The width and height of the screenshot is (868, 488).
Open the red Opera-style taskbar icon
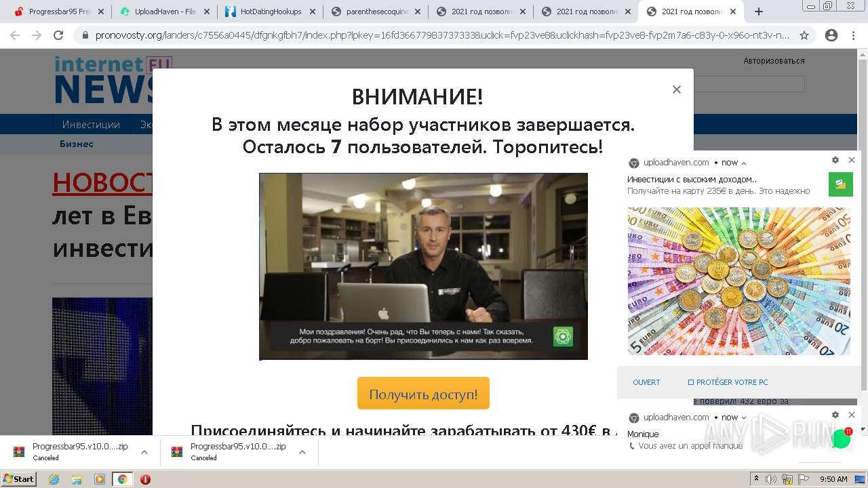[145, 479]
